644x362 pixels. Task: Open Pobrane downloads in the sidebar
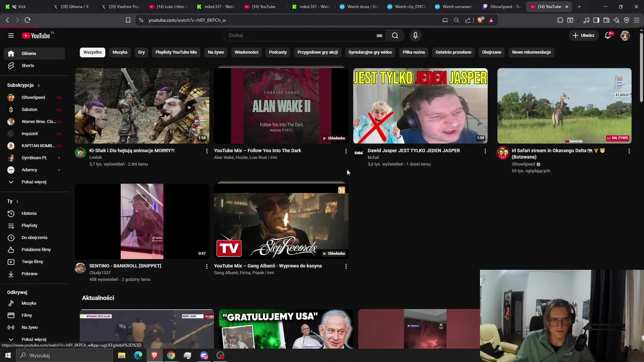(34, 274)
